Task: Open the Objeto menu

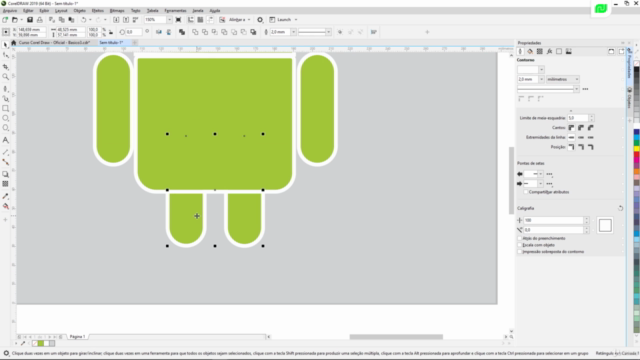Action: click(x=80, y=11)
